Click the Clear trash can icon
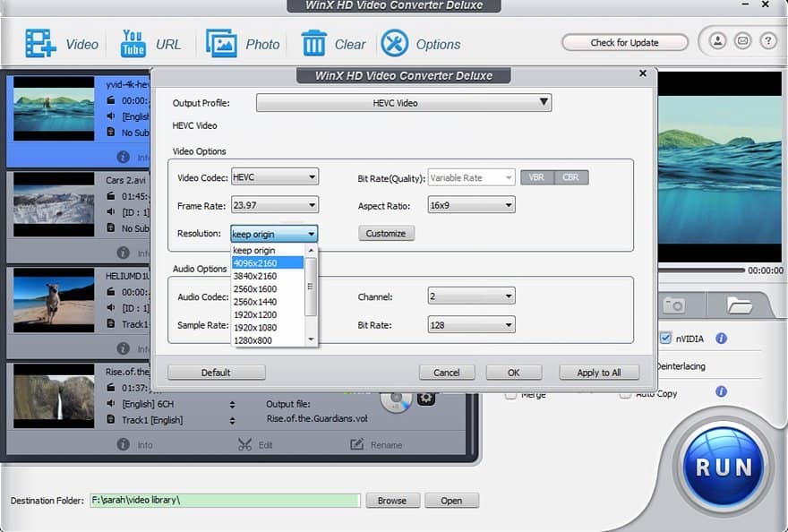The height and width of the screenshot is (532, 788). pyautogui.click(x=313, y=43)
